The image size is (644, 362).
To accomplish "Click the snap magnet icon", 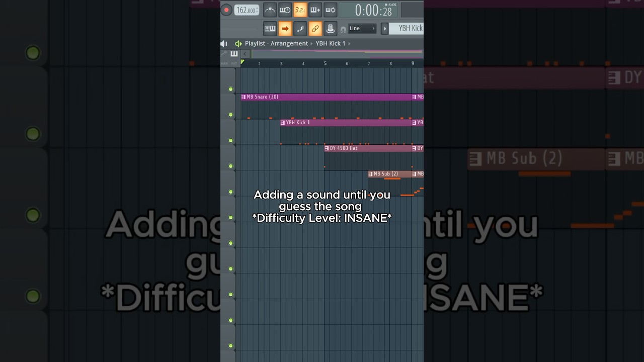I will pyautogui.click(x=343, y=29).
